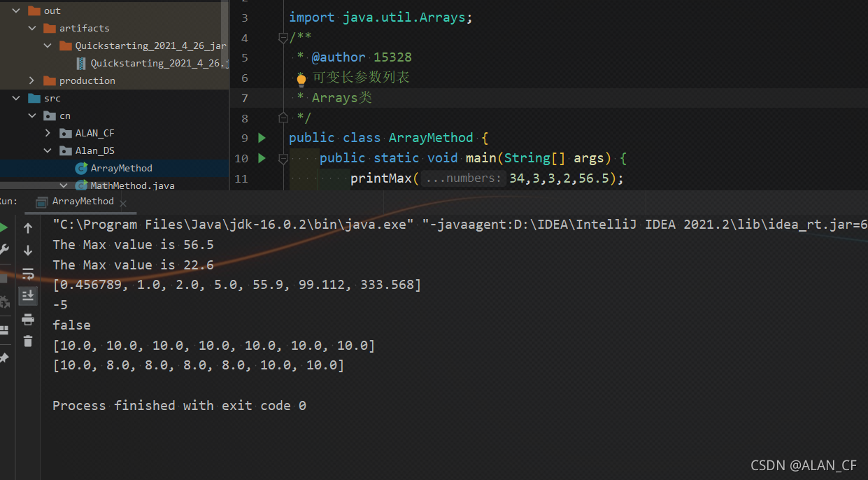Fold the Javadoc comment at line 4
The image size is (868, 480).
point(283,38)
